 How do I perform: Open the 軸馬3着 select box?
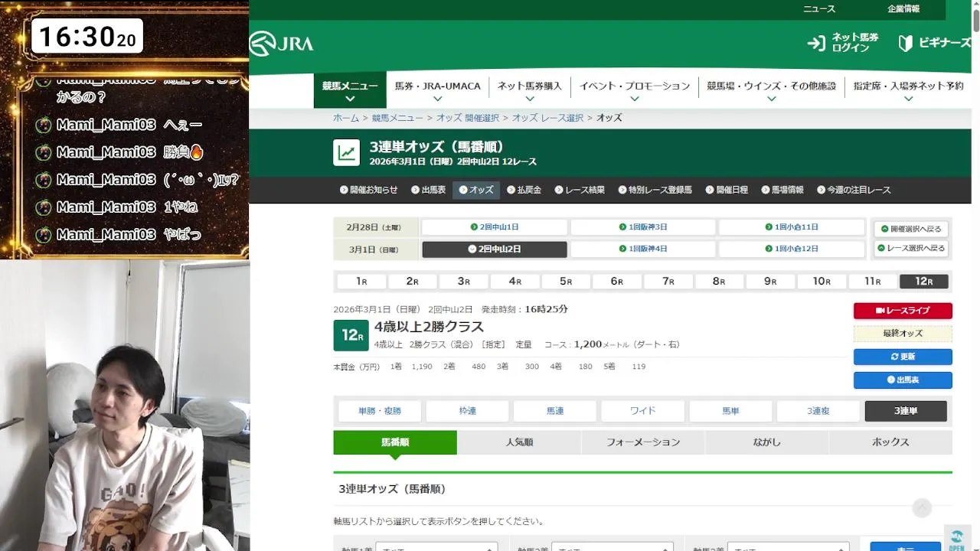(x=788, y=547)
